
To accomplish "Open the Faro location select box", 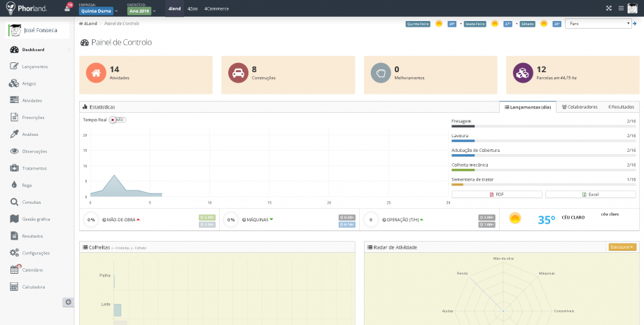I will pyautogui.click(x=598, y=24).
